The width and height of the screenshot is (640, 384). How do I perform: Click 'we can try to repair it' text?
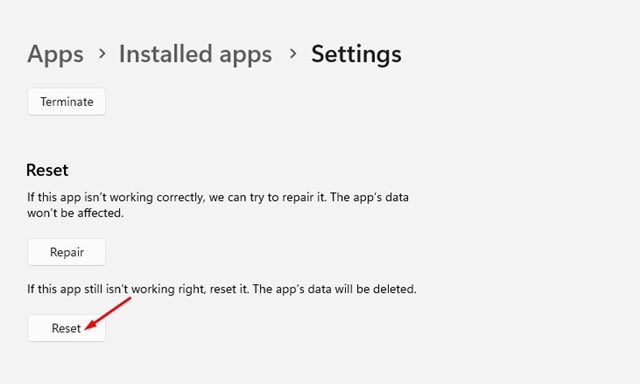coord(268,198)
